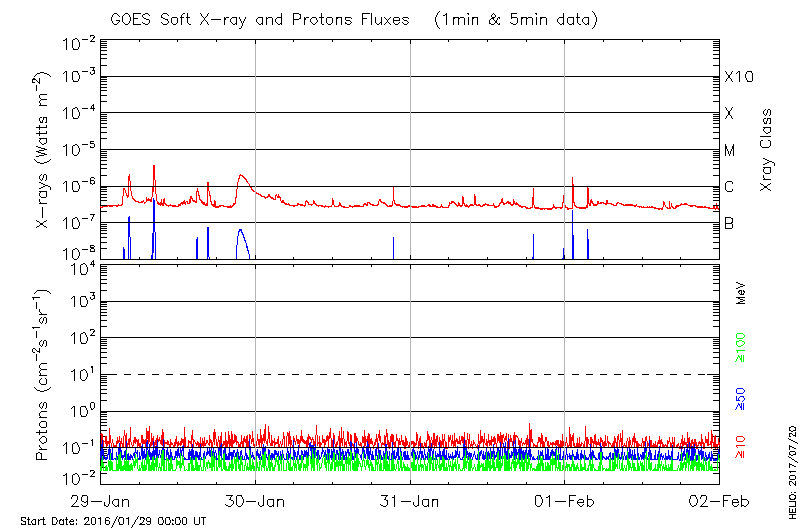Click the blue '≥50' MeV legend label
This screenshot has height=530, width=800.
click(x=741, y=398)
